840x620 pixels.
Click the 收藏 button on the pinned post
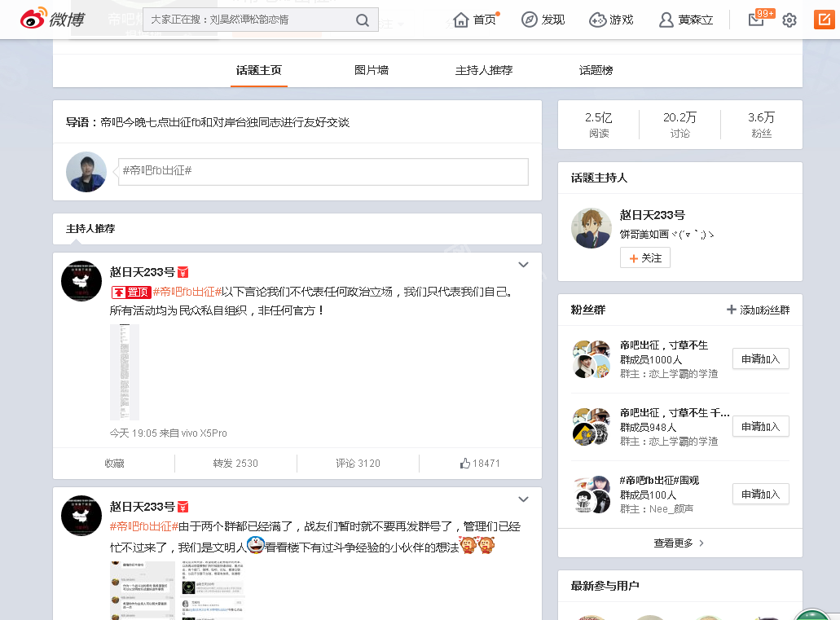(114, 464)
